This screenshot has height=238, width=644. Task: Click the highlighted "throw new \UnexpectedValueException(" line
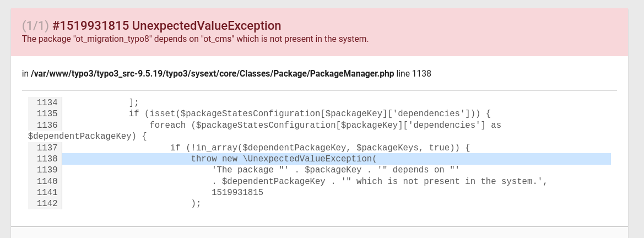point(283,159)
